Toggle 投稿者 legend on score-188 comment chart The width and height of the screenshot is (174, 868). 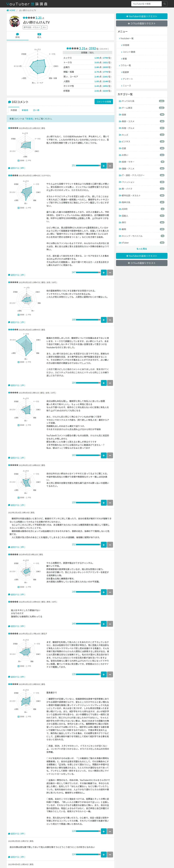pos(21,315)
